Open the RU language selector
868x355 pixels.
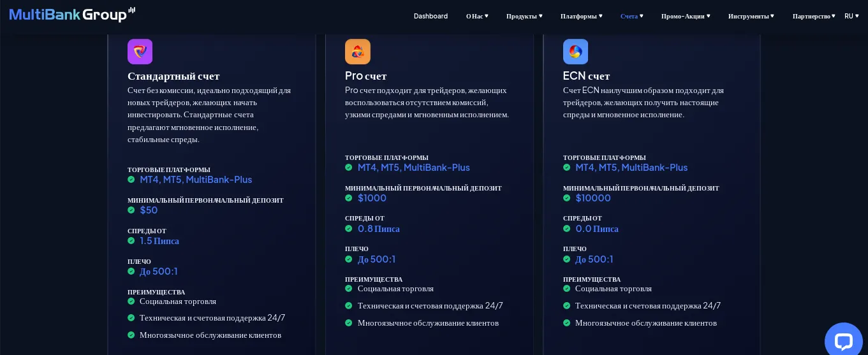click(851, 16)
